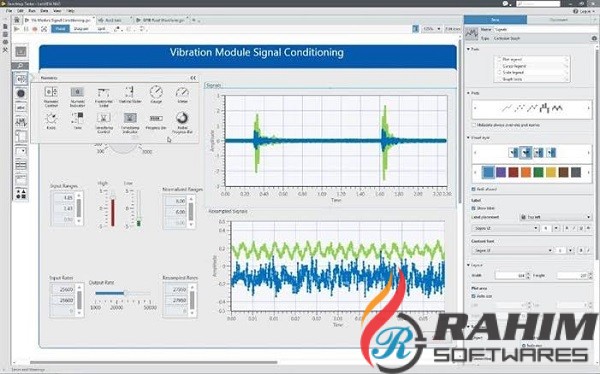Collapse the Plots section triangle
This screenshot has width=600, height=374.
[x=468, y=93]
